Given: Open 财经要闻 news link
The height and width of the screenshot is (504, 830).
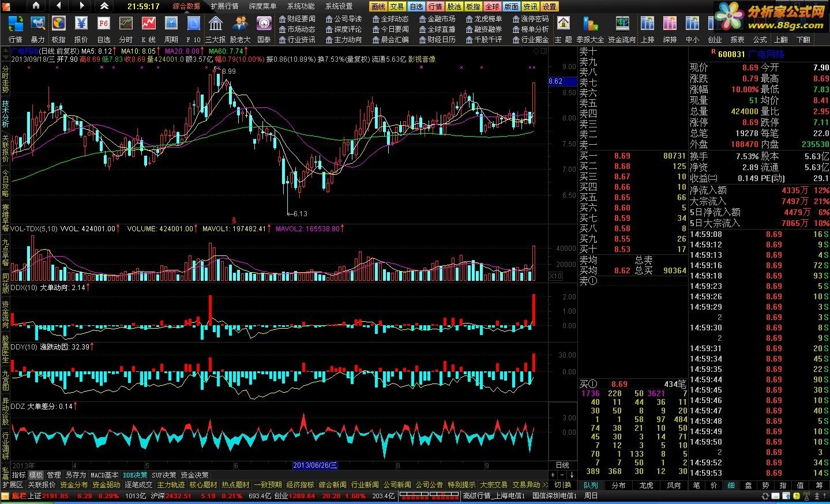Looking at the screenshot, I should (297, 19).
